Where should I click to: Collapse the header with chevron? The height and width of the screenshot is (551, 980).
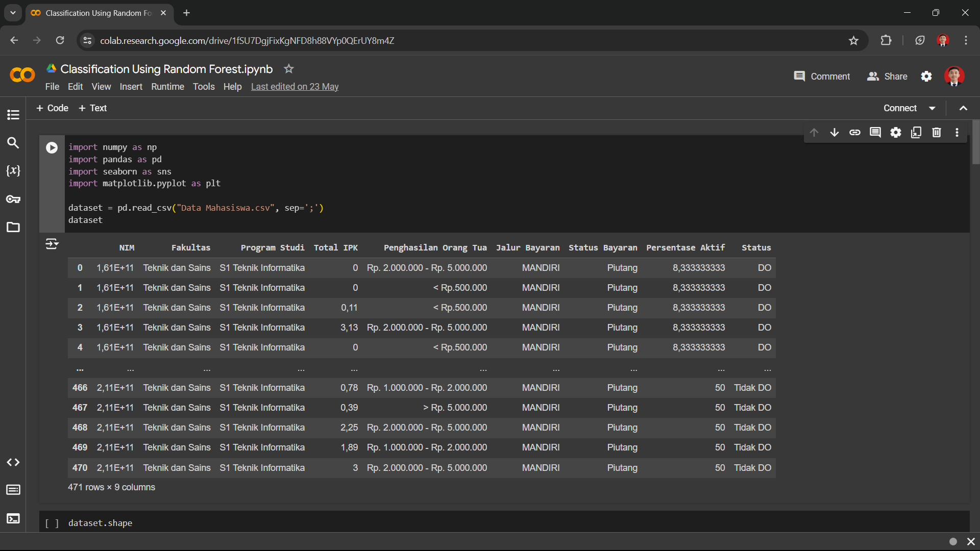[963, 108]
